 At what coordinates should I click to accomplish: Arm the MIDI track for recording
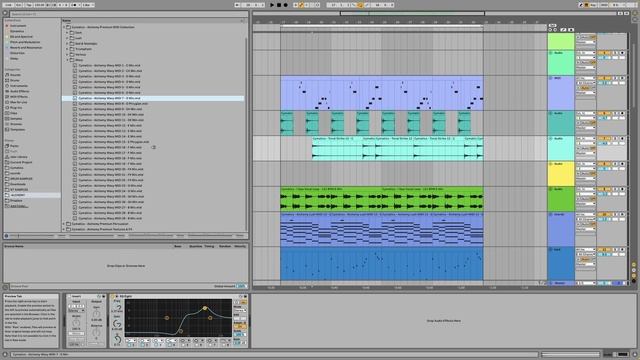coord(622,78)
